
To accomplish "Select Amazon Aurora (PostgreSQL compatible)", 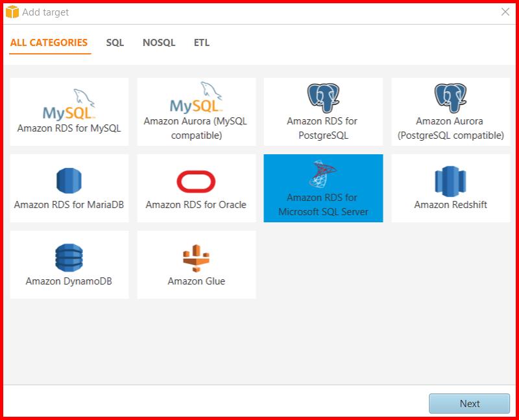I will tap(451, 111).
